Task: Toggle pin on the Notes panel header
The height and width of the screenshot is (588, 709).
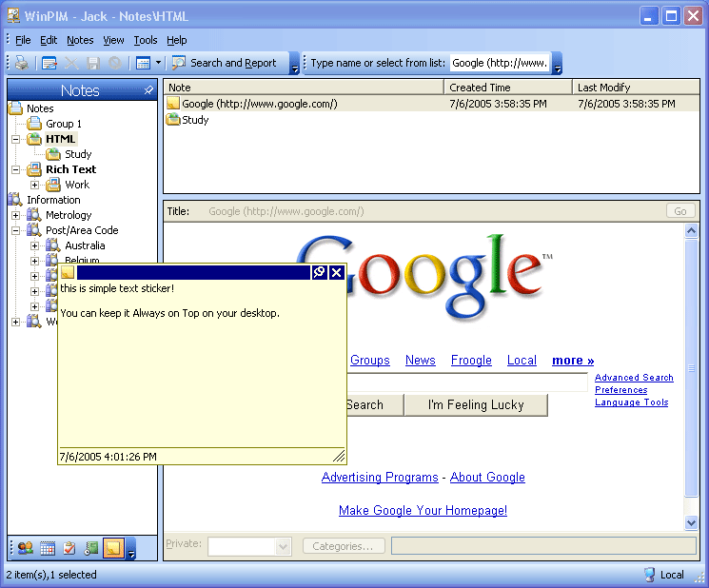Action: click(148, 90)
